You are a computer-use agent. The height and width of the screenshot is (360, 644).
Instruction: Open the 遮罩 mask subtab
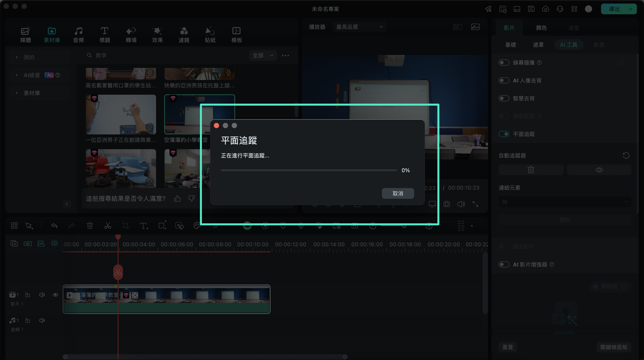click(538, 45)
